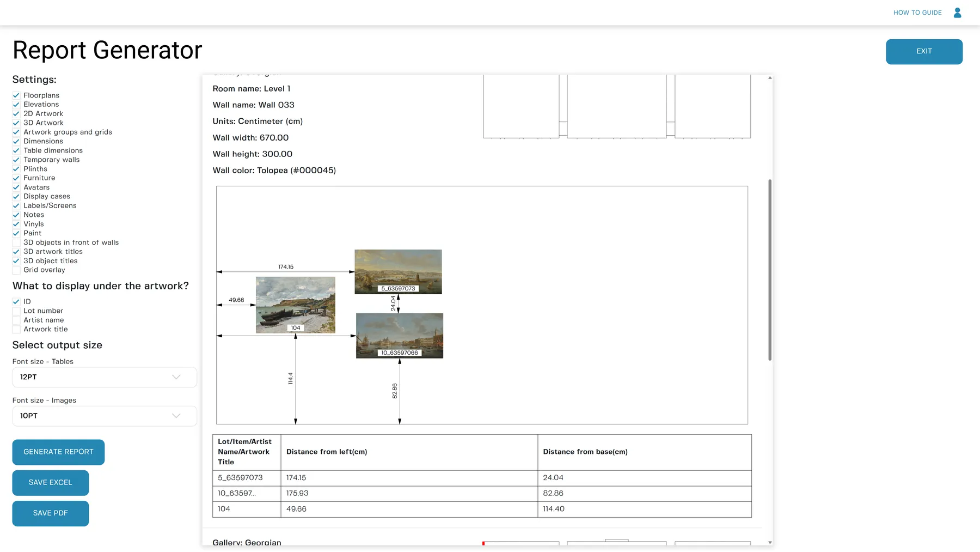Screen dimensions: 980x552
Task: Click the table cell '10_63597...'
Action: point(247,494)
